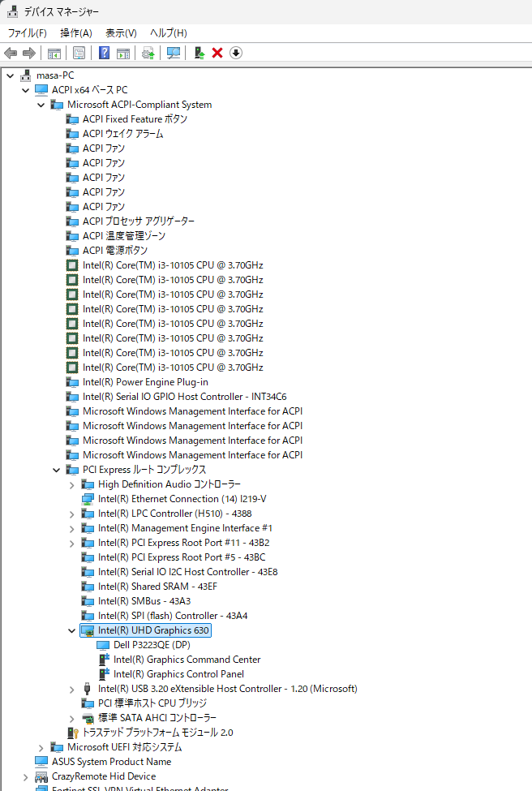
Task: Select Intel SPI (flash) Controller - 43A4
Action: [173, 616]
